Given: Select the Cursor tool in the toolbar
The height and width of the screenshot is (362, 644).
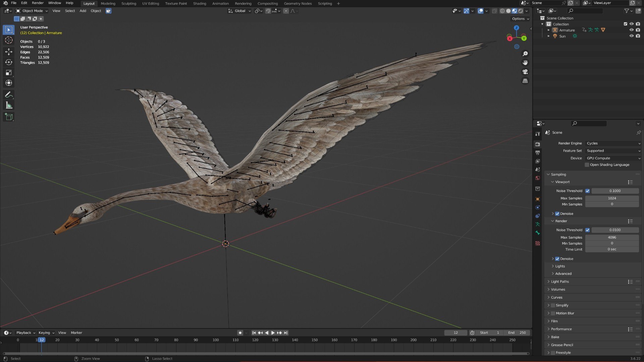Looking at the screenshot, I should 9,40.
